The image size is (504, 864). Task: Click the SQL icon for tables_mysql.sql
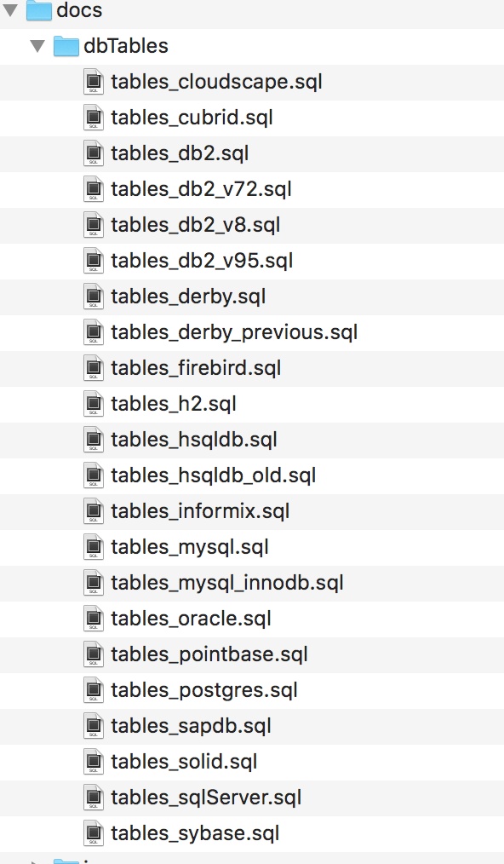coord(94,548)
